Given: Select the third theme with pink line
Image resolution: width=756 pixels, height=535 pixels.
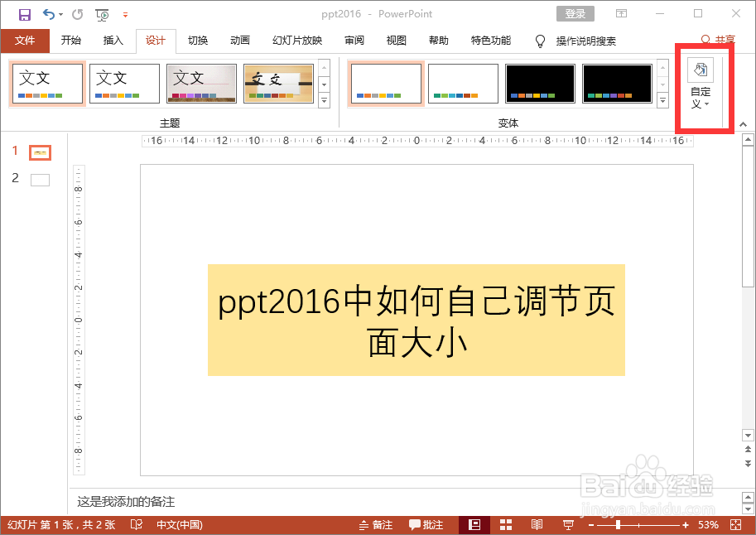Looking at the screenshot, I should [201, 84].
